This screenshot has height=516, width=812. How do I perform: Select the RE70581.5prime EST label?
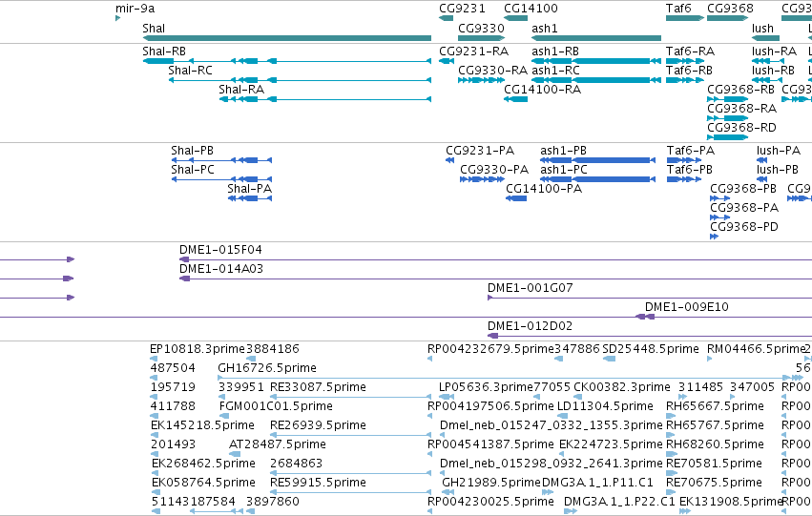pyautogui.click(x=714, y=464)
